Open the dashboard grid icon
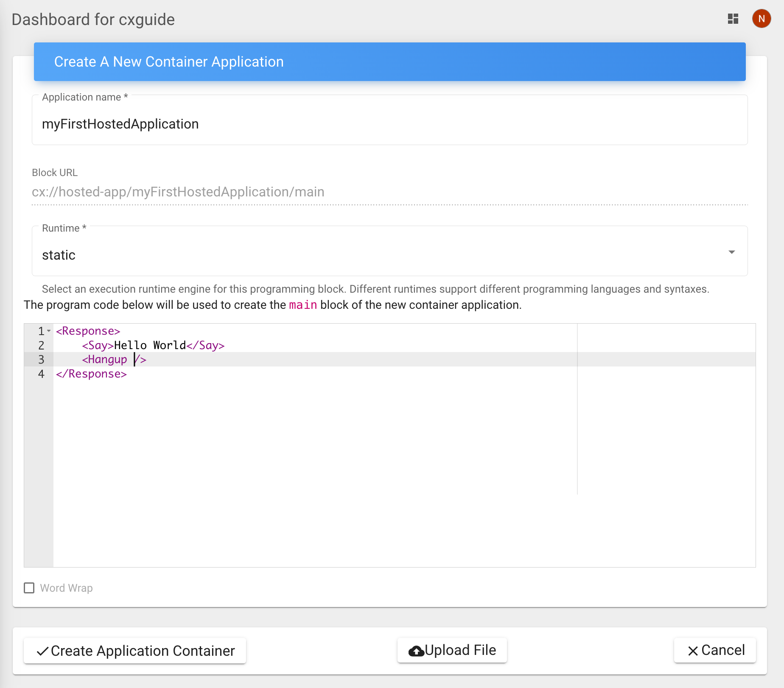Screen dimensions: 784x688 tap(733, 19)
